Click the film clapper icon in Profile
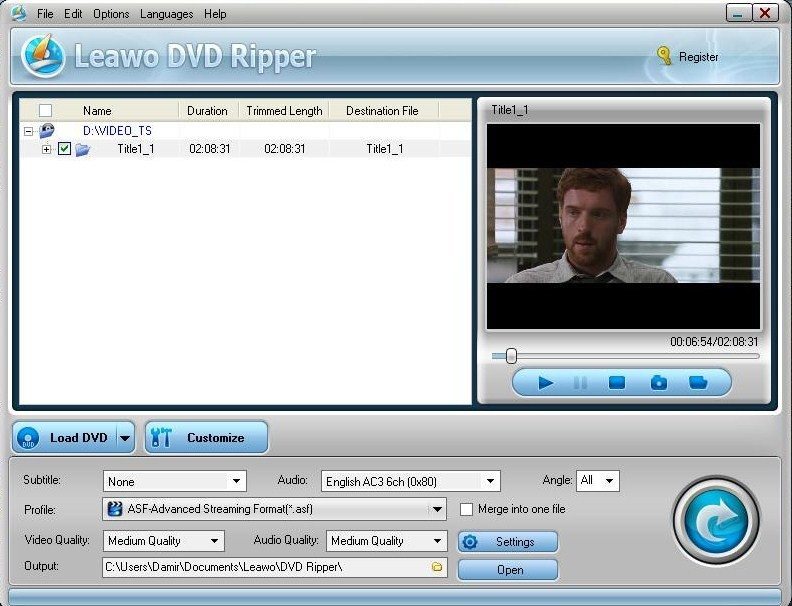The height and width of the screenshot is (606, 792). 115,509
